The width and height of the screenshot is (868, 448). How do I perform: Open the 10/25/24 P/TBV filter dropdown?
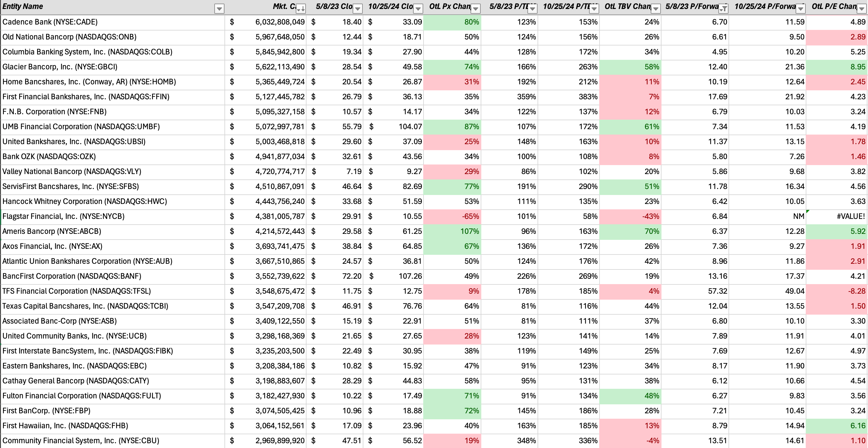(x=594, y=9)
